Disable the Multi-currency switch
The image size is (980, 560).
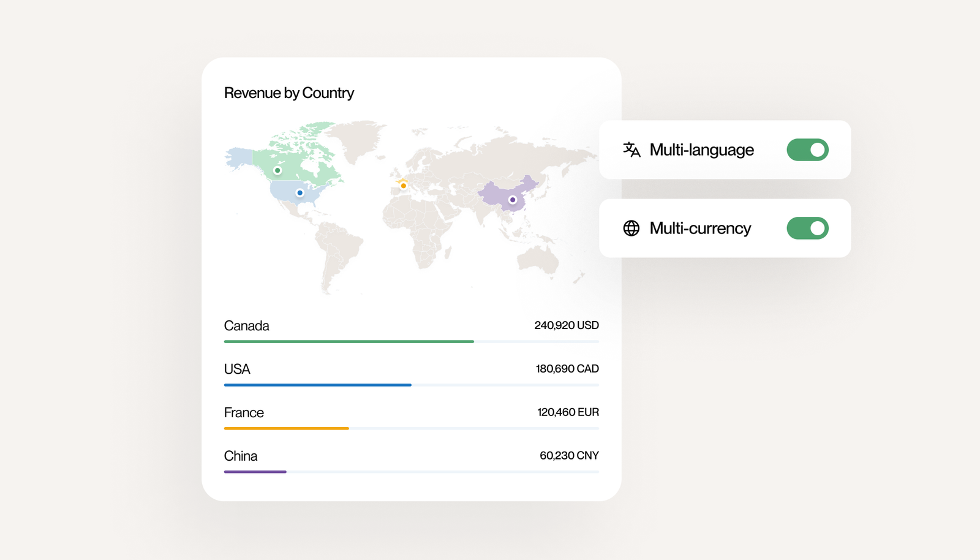807,228
